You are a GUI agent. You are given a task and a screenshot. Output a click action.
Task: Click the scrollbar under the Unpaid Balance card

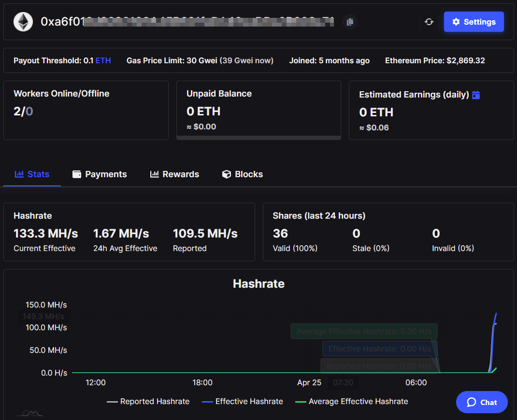pos(258,139)
